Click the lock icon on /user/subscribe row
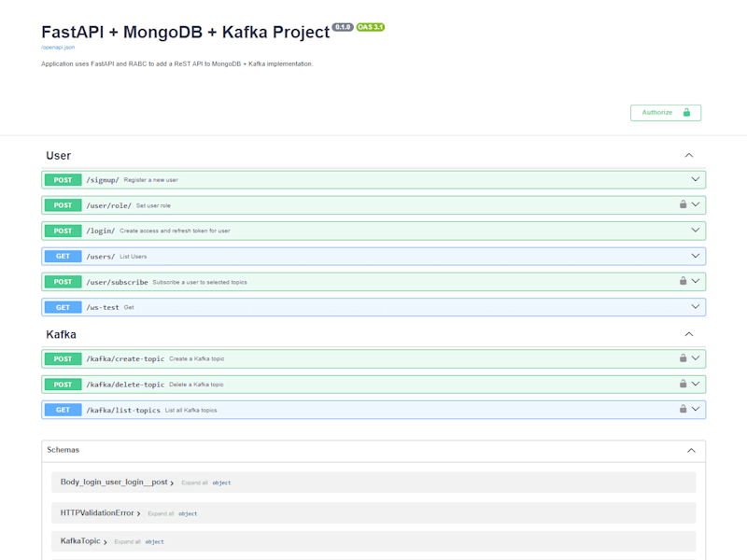This screenshot has width=747, height=560. [683, 281]
